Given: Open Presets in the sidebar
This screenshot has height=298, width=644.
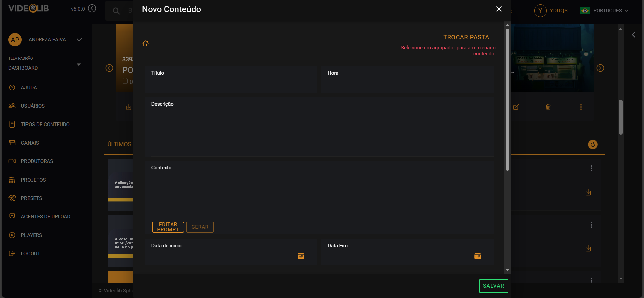Looking at the screenshot, I should coord(32,198).
